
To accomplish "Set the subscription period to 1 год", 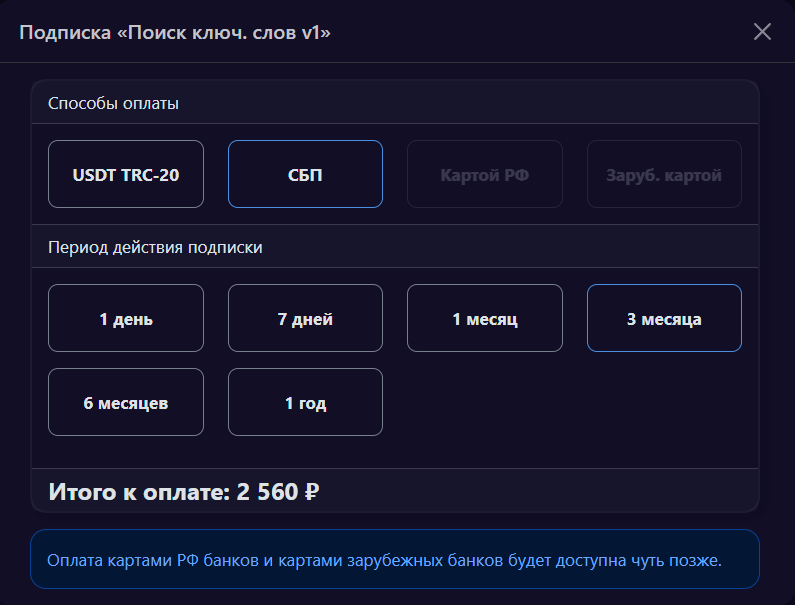I will [x=305, y=403].
